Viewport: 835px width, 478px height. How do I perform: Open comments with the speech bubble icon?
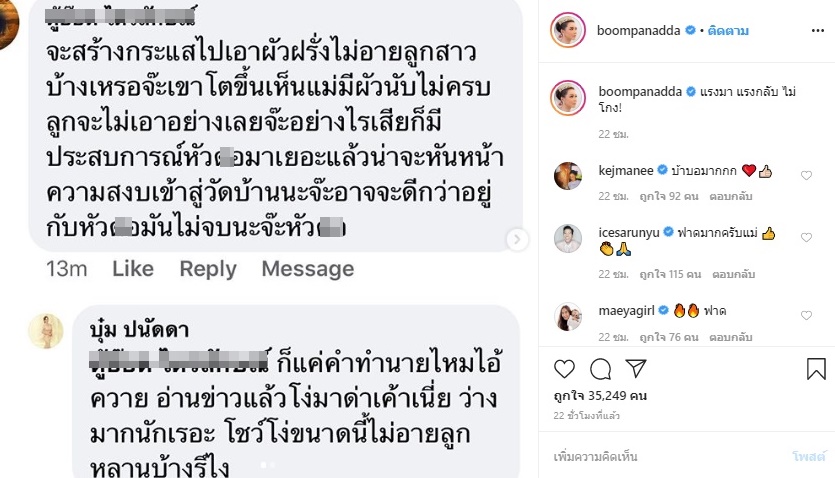[600, 369]
